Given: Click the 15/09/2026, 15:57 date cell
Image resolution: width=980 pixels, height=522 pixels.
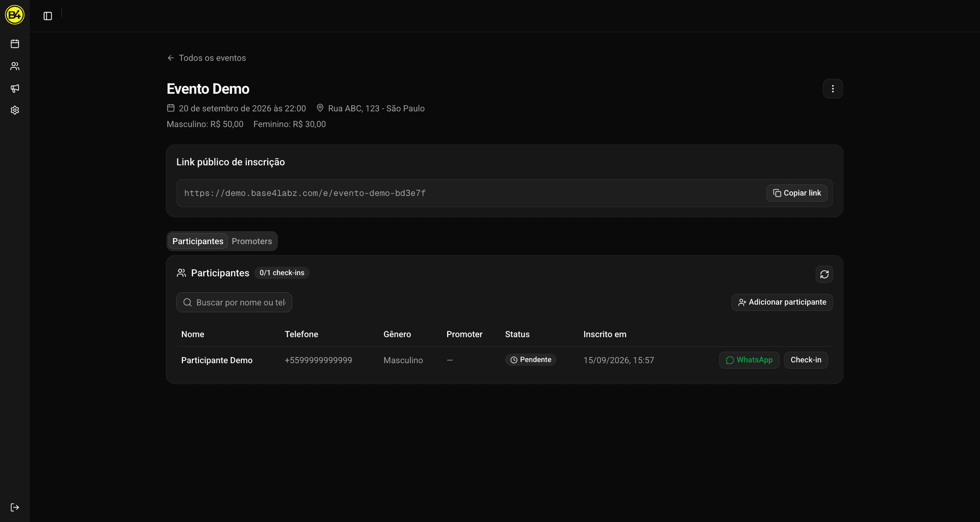Looking at the screenshot, I should 619,360.
